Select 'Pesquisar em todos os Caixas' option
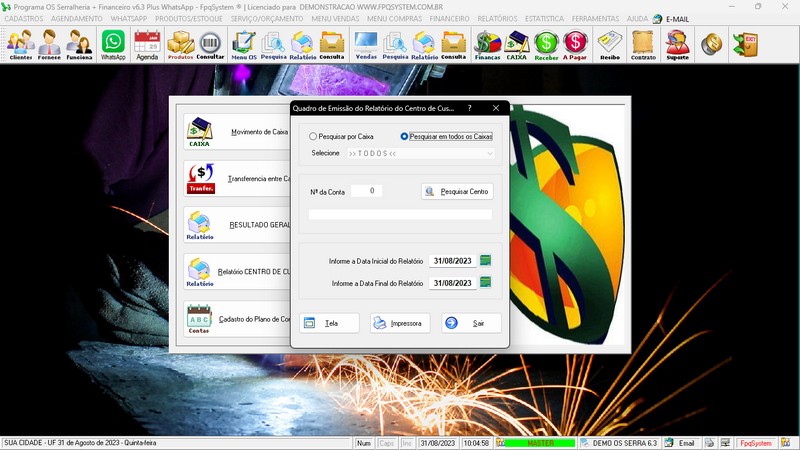This screenshot has width=800, height=450. [x=405, y=136]
